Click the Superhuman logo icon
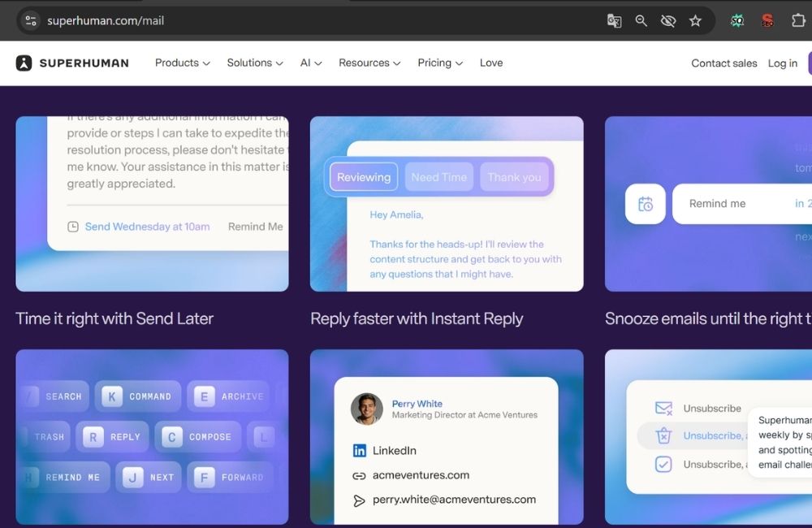Image resolution: width=812 pixels, height=528 pixels. pyautogui.click(x=24, y=63)
